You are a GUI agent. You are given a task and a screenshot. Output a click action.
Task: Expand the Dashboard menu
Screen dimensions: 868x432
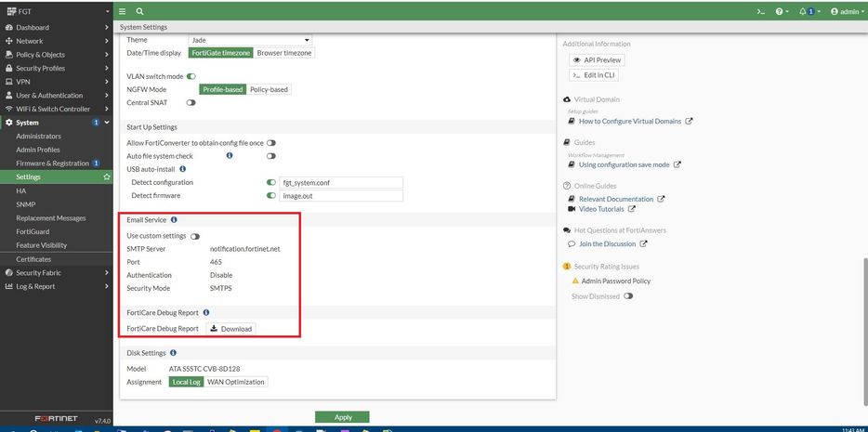pos(57,27)
